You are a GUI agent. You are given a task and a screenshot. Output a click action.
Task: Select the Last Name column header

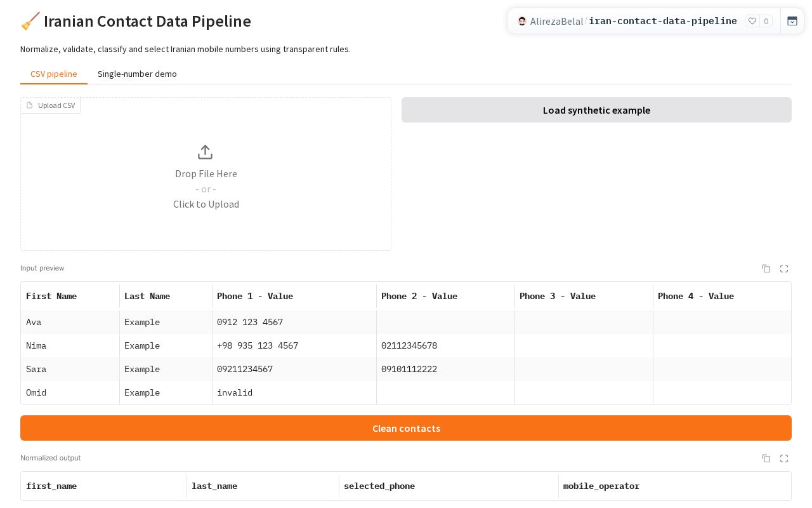[x=166, y=296]
